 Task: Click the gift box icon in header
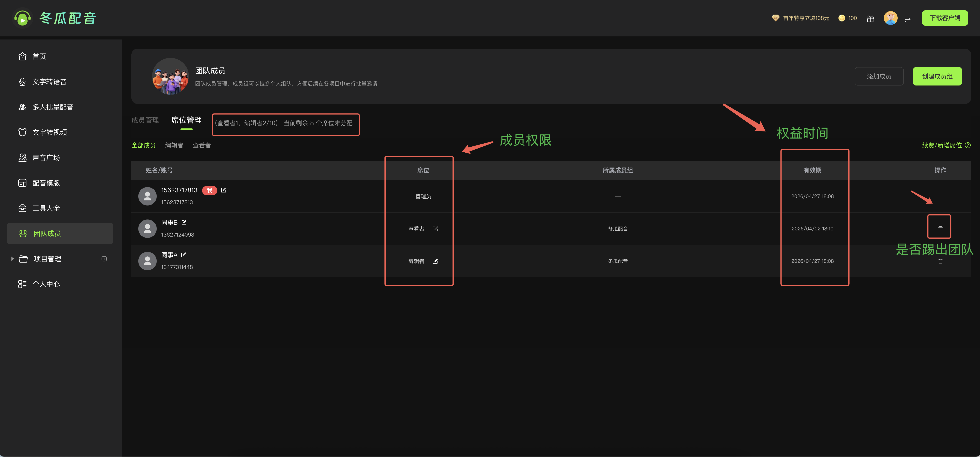pos(870,19)
